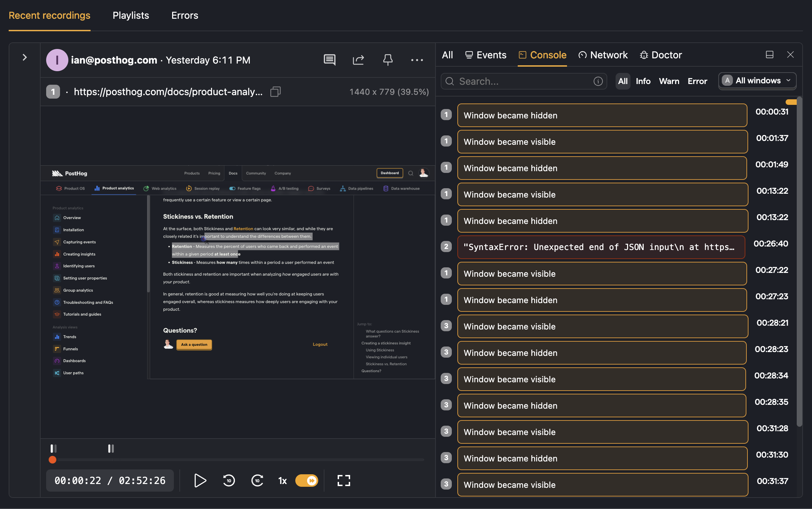Viewport: 812px width, 509px height.
Task: Open the comment icon in recording header
Action: [329, 60]
